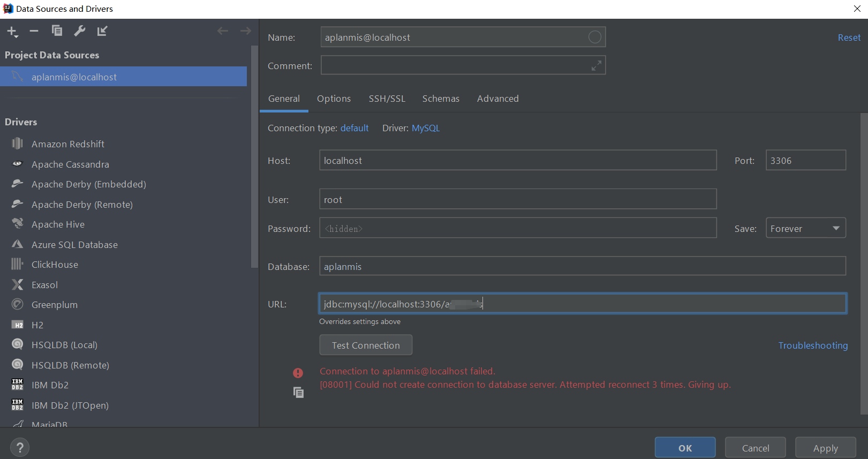Select HSQLDB (Remote) driver icon
868x459 pixels.
[x=18, y=365]
